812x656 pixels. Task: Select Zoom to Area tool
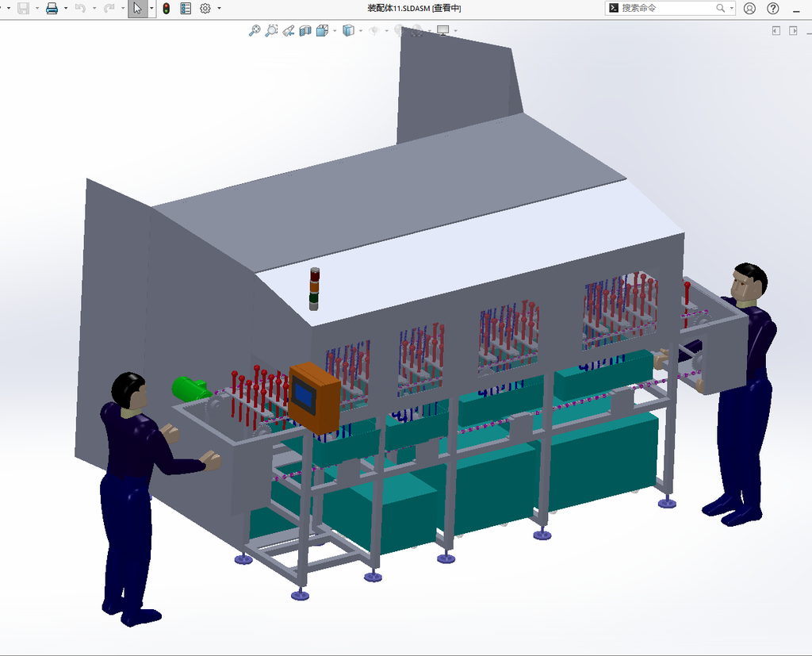click(x=271, y=31)
